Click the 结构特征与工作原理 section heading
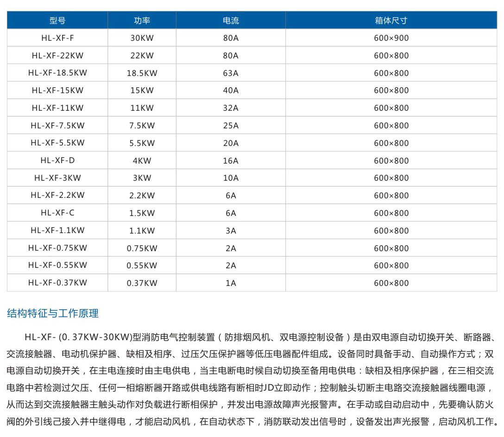The image size is (504, 437). (53, 314)
